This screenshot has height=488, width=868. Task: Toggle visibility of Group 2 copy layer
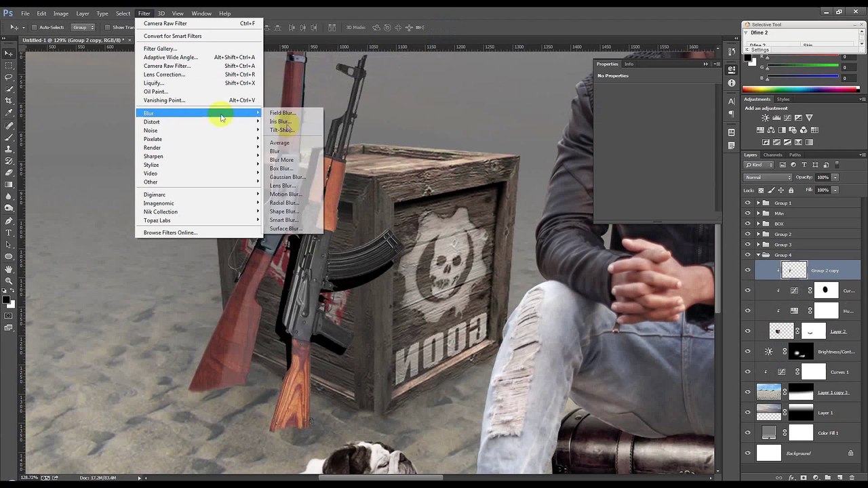tap(748, 270)
